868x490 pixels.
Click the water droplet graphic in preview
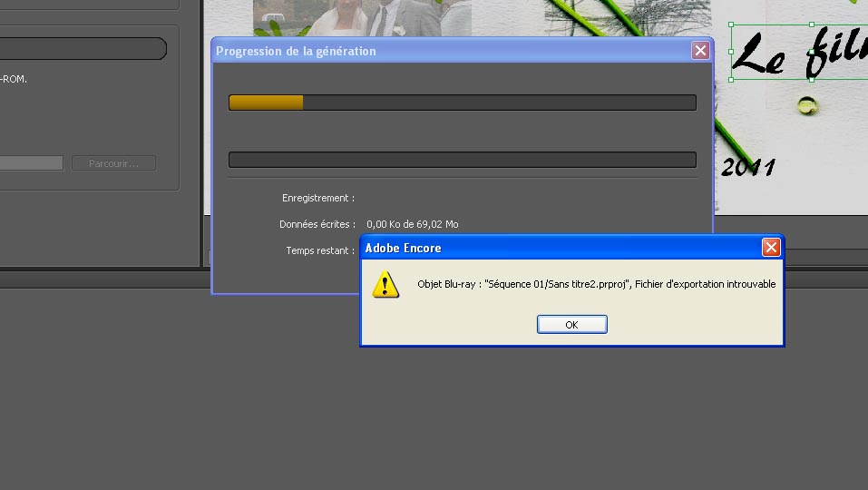pos(806,105)
